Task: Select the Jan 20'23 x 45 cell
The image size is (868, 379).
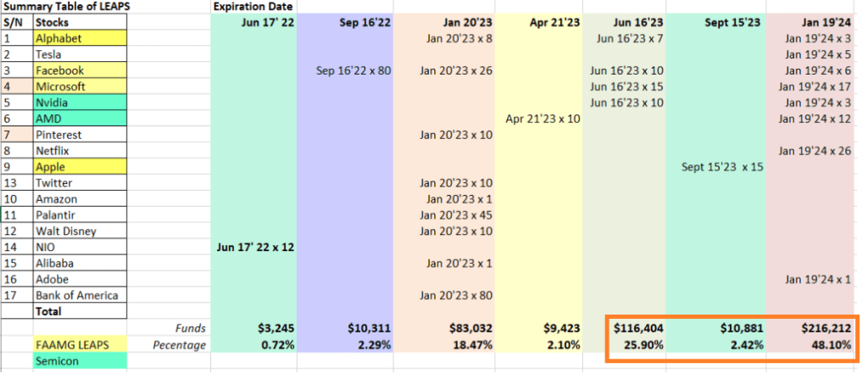Action: [x=456, y=215]
